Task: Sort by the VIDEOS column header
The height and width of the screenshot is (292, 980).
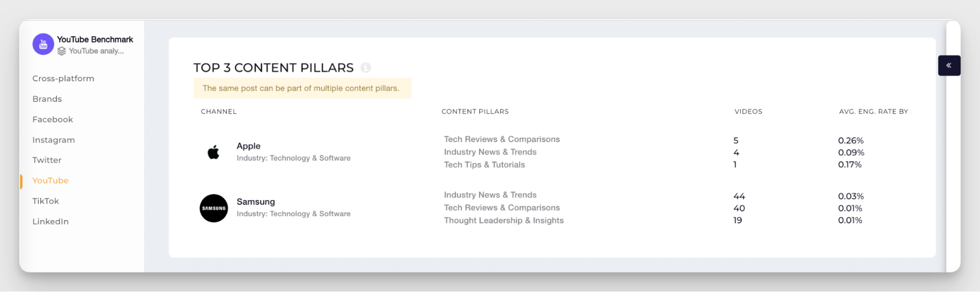Action: coord(748,111)
